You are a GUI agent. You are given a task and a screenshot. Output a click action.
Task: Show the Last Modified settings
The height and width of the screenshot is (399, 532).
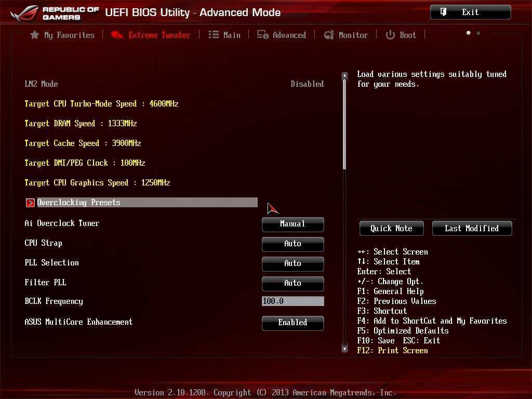(x=472, y=228)
